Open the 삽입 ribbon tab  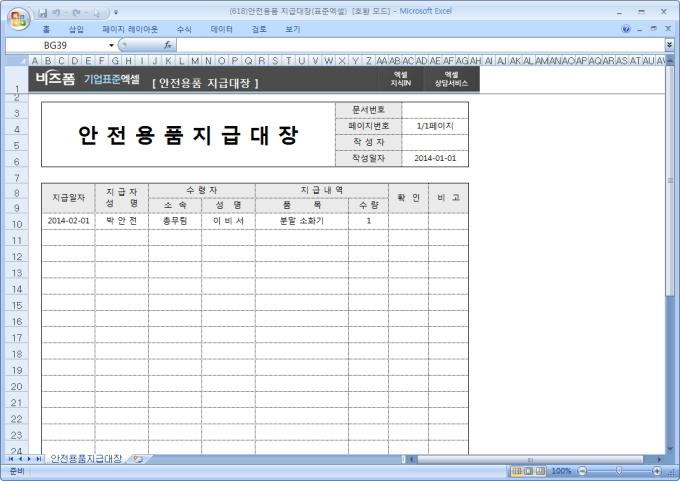76,29
